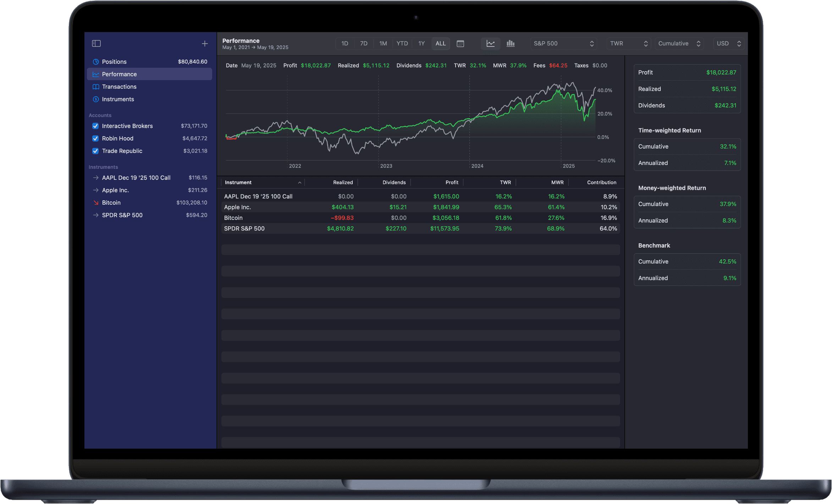Open the calendar date picker icon
This screenshot has height=504, width=832.
pyautogui.click(x=460, y=43)
